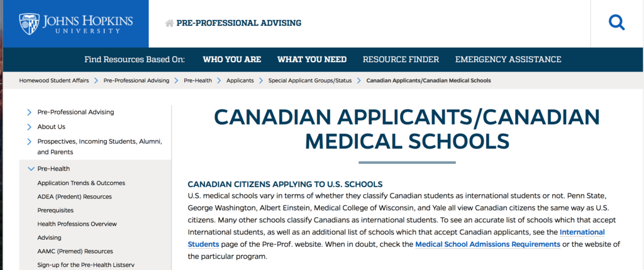This screenshot has width=644, height=270.
Task: Open ADEA (Predent) Resources sidebar item
Action: point(74,197)
